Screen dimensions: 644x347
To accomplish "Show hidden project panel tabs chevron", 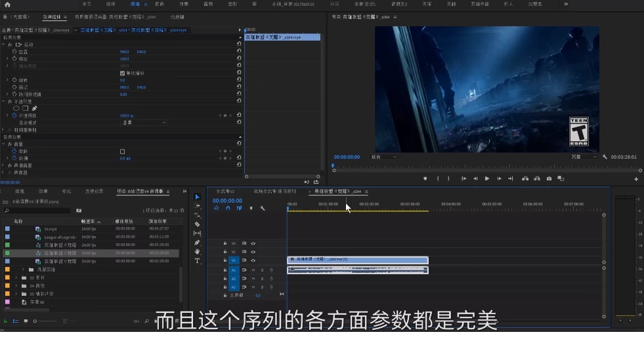I will tap(184, 191).
